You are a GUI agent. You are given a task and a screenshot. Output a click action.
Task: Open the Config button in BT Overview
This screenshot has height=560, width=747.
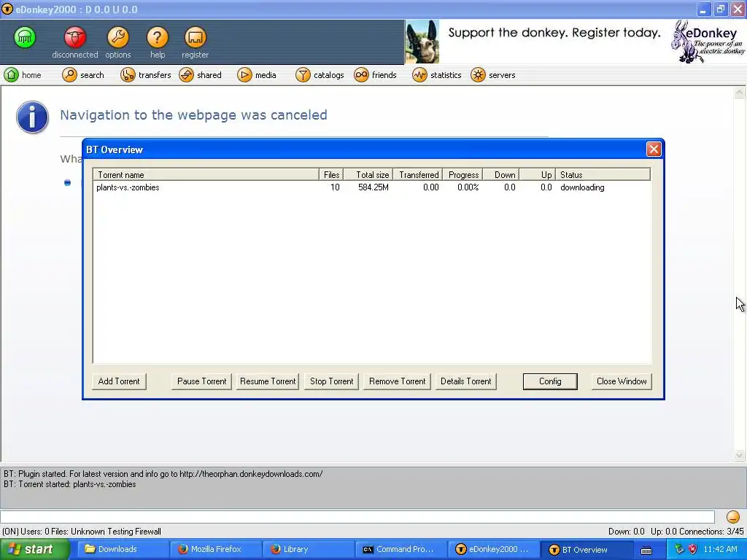click(x=550, y=381)
